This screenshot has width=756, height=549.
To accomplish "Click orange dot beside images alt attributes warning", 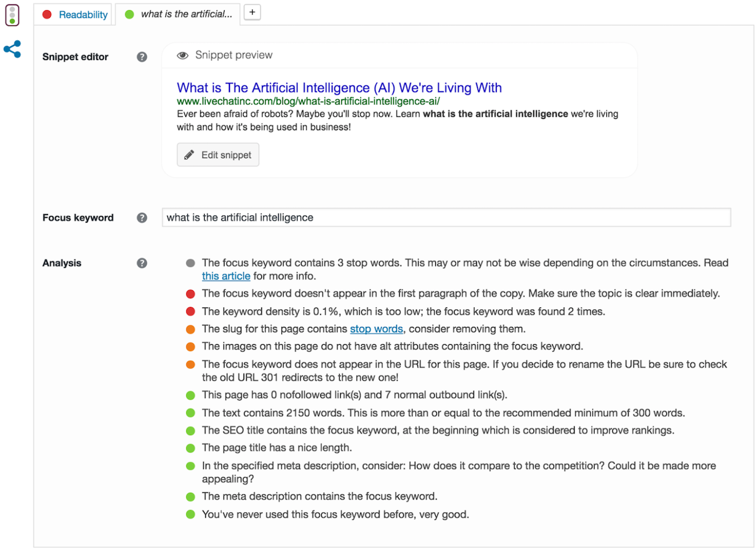I will [x=191, y=346].
